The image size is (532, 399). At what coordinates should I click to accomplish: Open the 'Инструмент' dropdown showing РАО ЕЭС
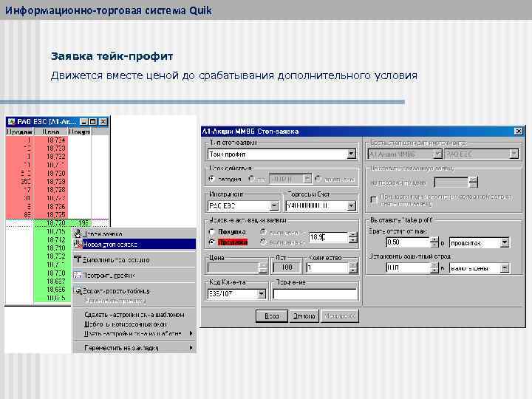pos(274,205)
